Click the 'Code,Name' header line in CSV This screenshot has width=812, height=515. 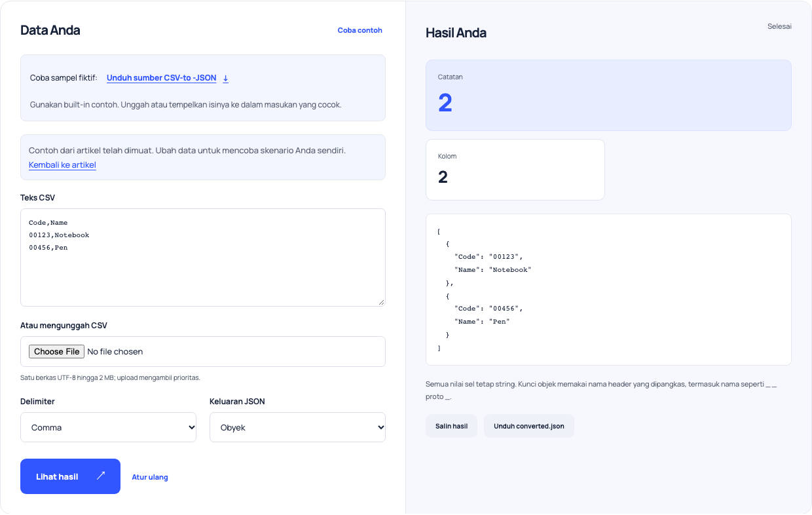[x=48, y=223]
